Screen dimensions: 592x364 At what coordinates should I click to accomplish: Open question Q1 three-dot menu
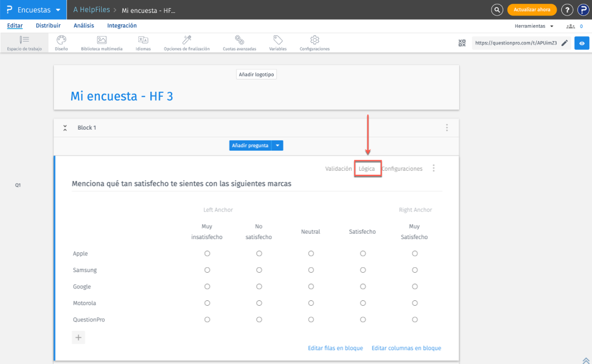434,168
